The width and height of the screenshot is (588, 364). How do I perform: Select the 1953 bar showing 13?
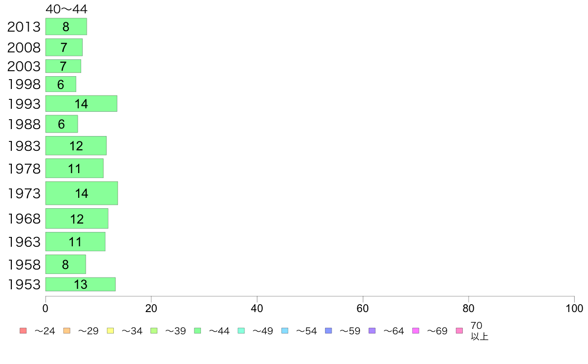tap(81, 284)
